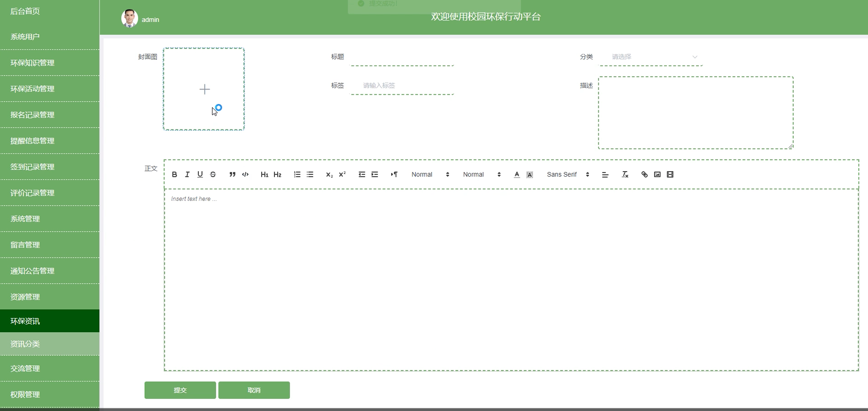This screenshot has height=411, width=868.
Task: Insert a link in the editor
Action: tap(644, 175)
